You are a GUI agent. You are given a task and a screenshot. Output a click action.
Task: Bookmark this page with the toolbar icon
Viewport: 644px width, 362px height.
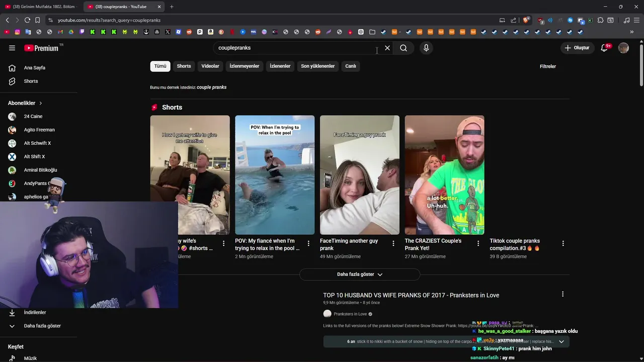tap(37, 20)
